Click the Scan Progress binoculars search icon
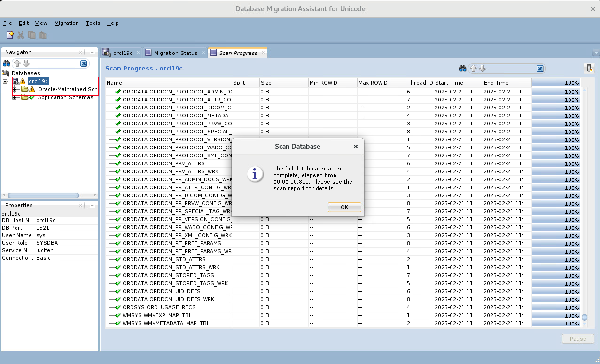 point(463,69)
